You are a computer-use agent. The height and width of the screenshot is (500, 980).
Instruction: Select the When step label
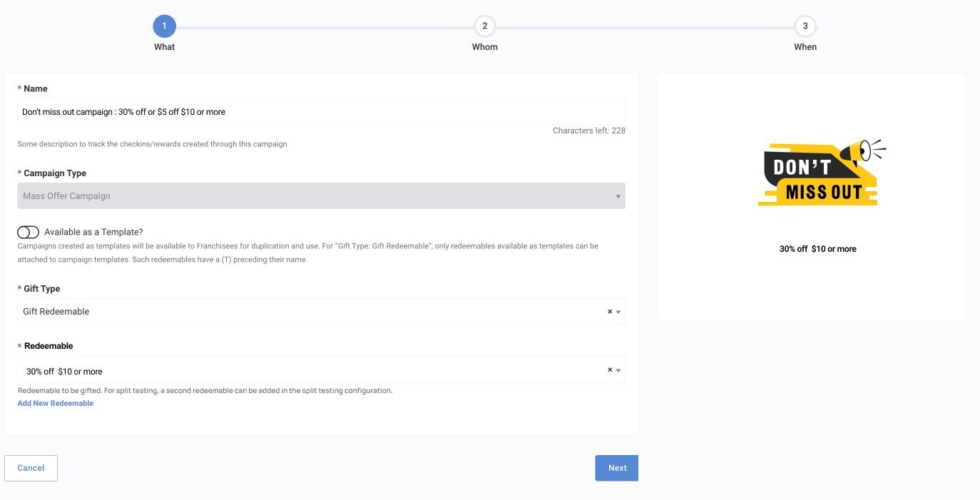[805, 47]
